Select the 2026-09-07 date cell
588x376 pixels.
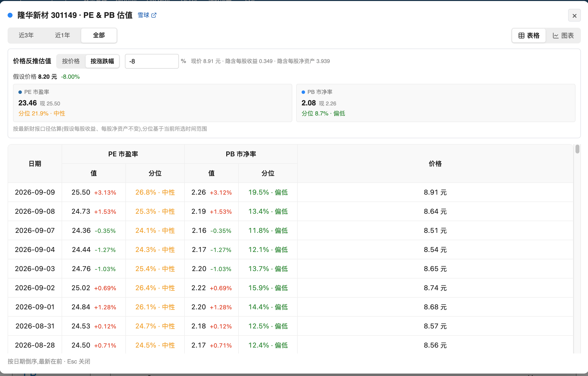pos(35,230)
